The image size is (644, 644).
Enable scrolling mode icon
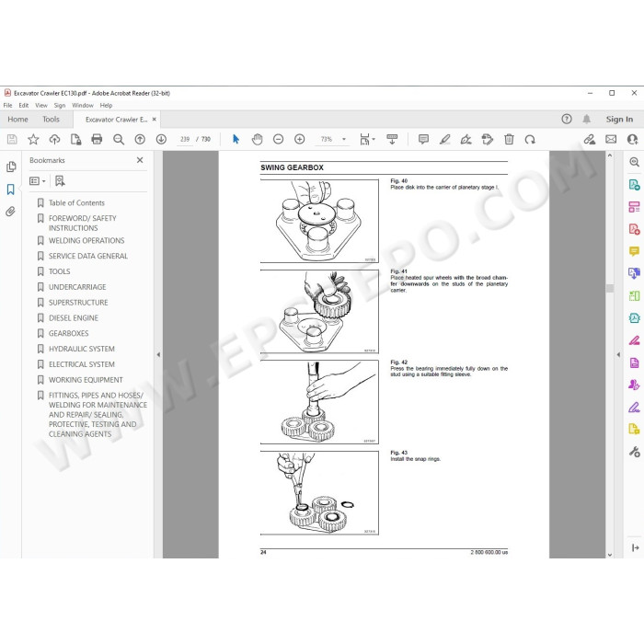pos(392,139)
